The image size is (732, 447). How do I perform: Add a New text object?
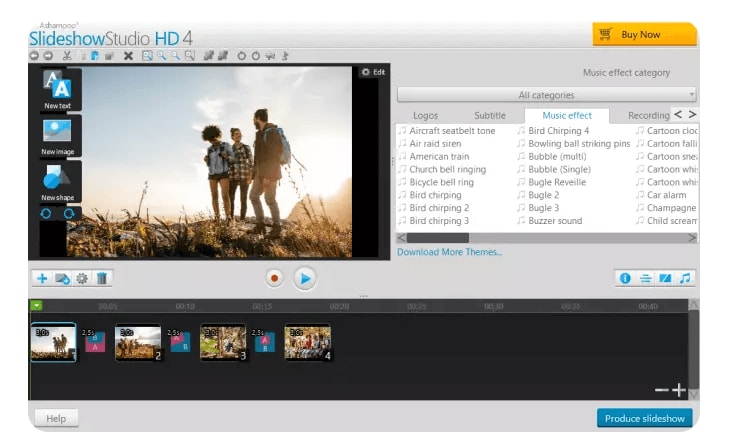coord(58,90)
